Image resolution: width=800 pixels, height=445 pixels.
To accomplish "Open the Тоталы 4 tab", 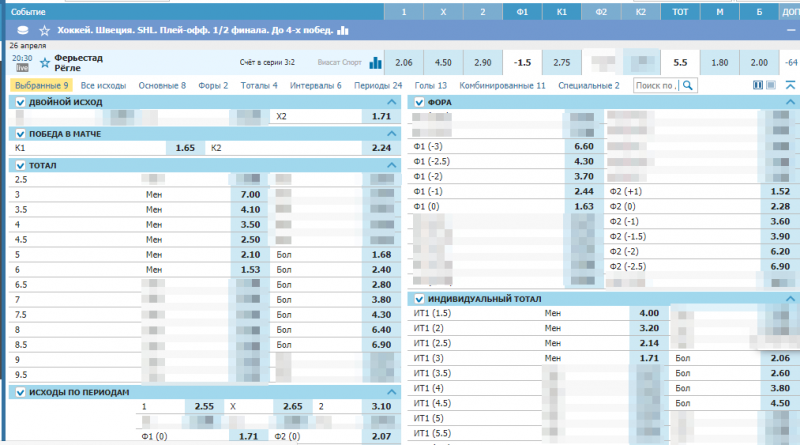I will 259,86.
